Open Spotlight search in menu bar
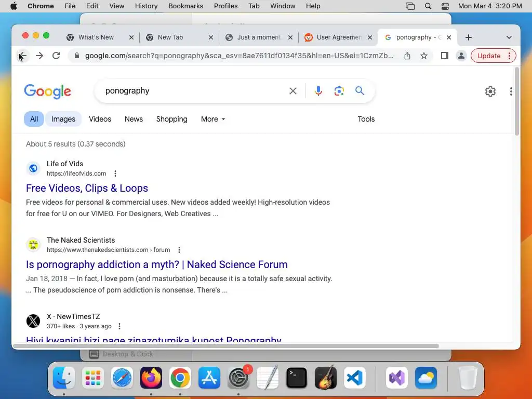532x399 pixels. pyautogui.click(x=428, y=6)
